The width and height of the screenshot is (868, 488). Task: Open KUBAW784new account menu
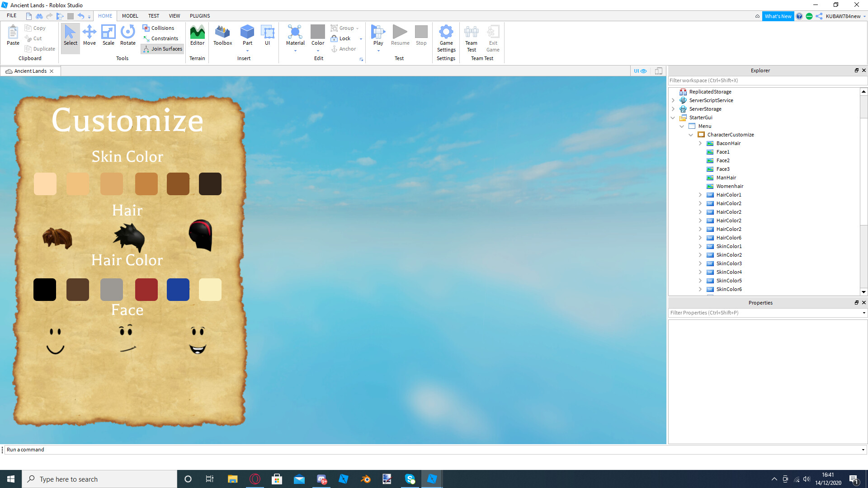845,16
